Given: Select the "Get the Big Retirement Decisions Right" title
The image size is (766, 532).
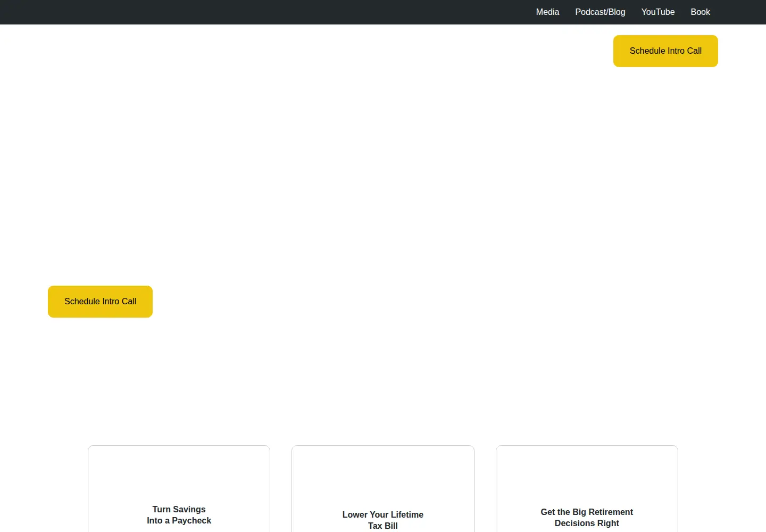Looking at the screenshot, I should pyautogui.click(x=587, y=518).
